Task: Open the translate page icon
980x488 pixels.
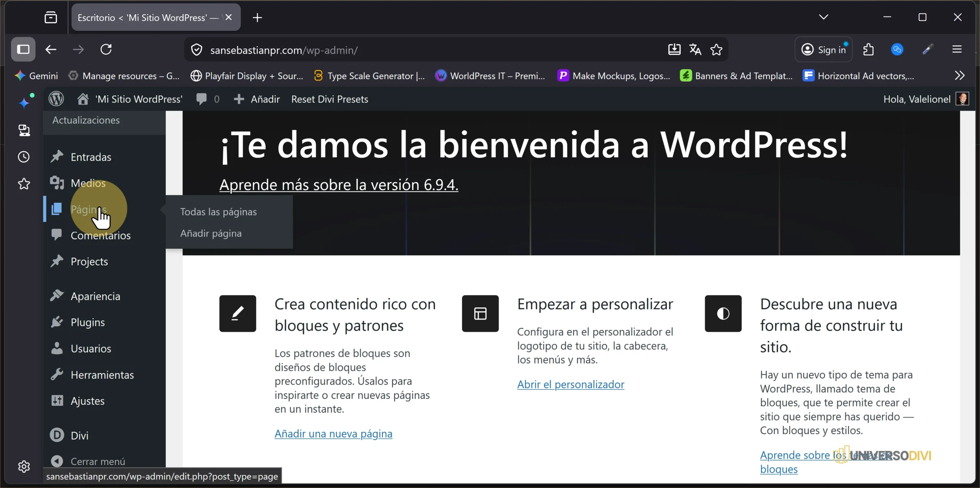Action: coord(695,50)
